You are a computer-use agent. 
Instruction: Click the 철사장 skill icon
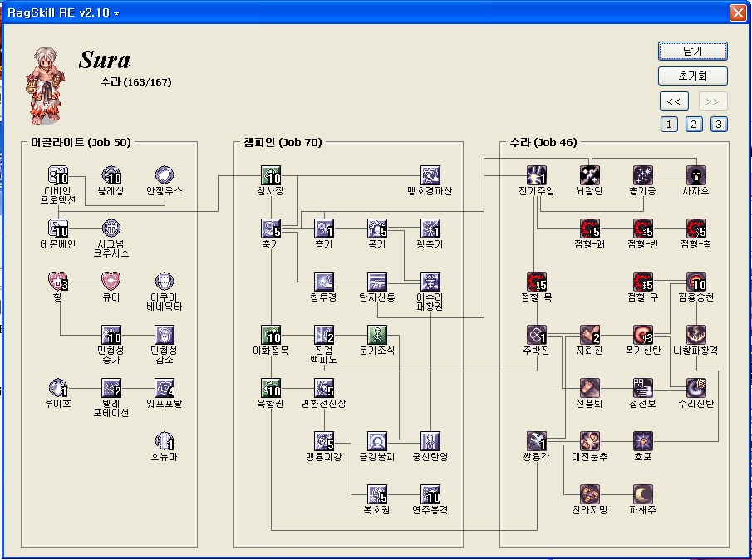click(271, 174)
